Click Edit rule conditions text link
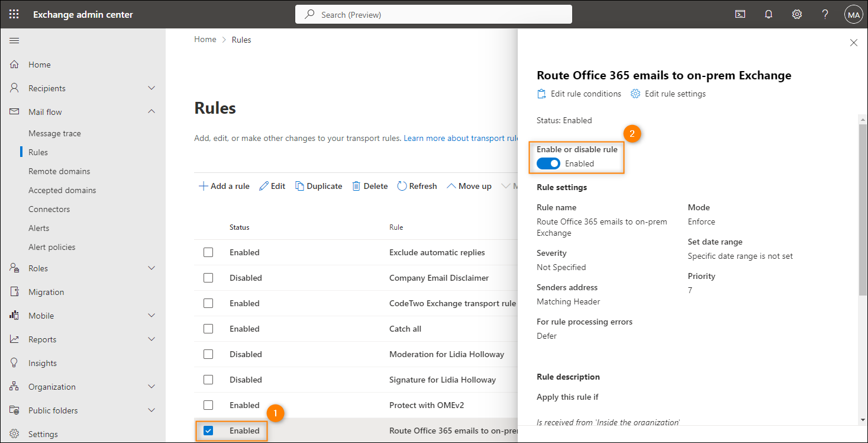The height and width of the screenshot is (443, 868). (586, 94)
